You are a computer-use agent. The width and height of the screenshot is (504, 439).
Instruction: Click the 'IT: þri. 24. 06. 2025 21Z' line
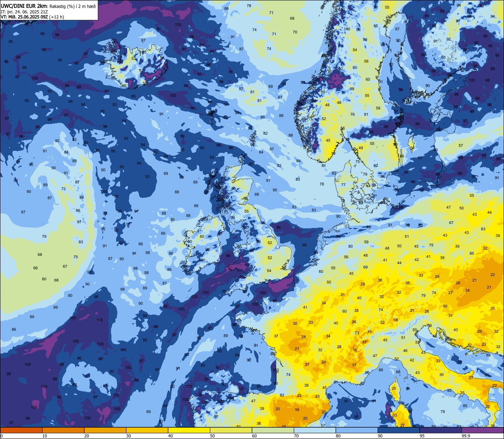click(x=25, y=11)
